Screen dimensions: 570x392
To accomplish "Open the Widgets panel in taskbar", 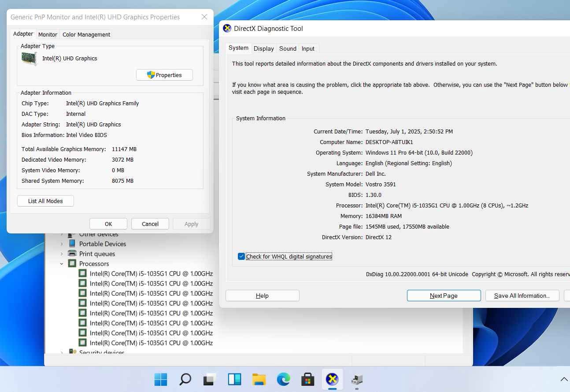I will [x=234, y=379].
